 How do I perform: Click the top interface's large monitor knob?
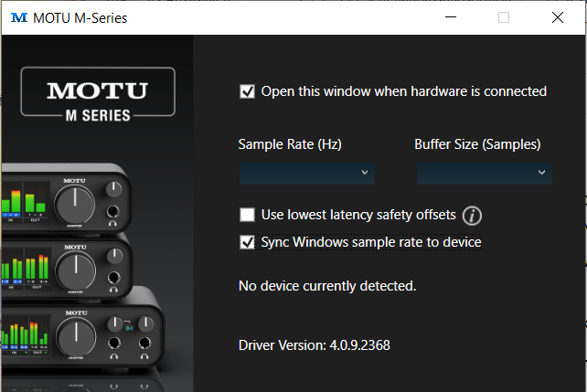[x=75, y=205]
